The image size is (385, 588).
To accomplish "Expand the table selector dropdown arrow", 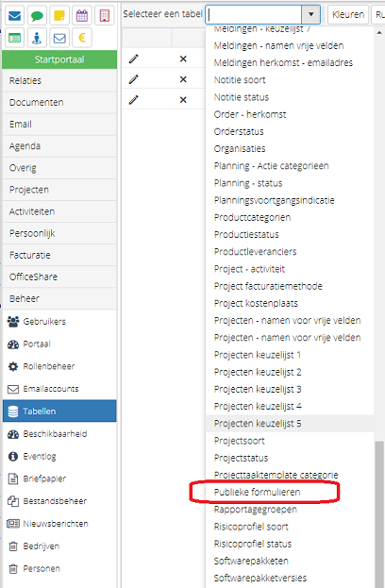I will point(310,14).
